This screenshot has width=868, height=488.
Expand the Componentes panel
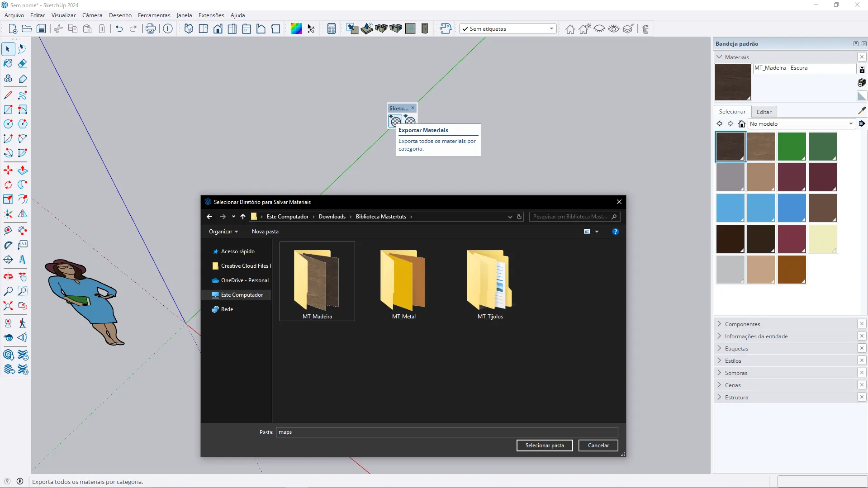pyautogui.click(x=742, y=324)
